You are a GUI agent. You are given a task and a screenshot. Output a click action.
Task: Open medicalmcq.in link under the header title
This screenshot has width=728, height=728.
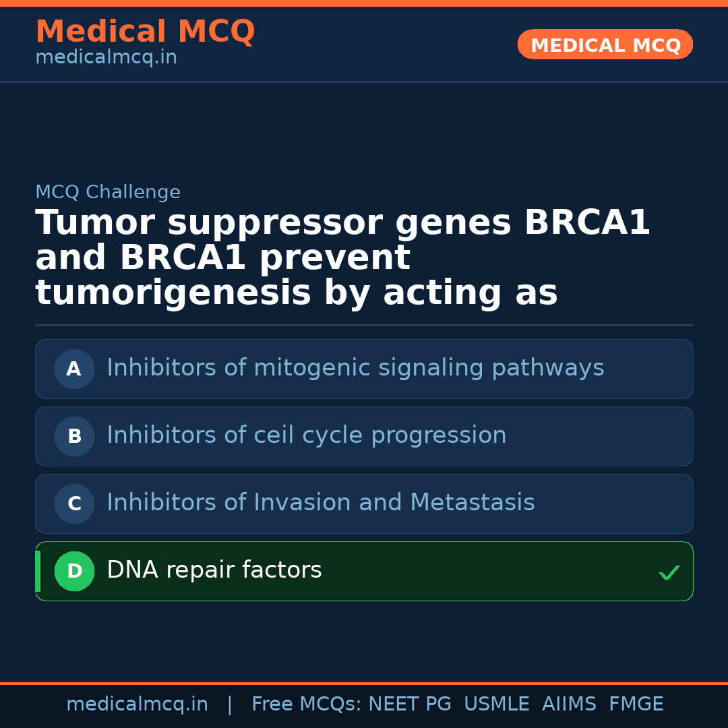pyautogui.click(x=106, y=57)
